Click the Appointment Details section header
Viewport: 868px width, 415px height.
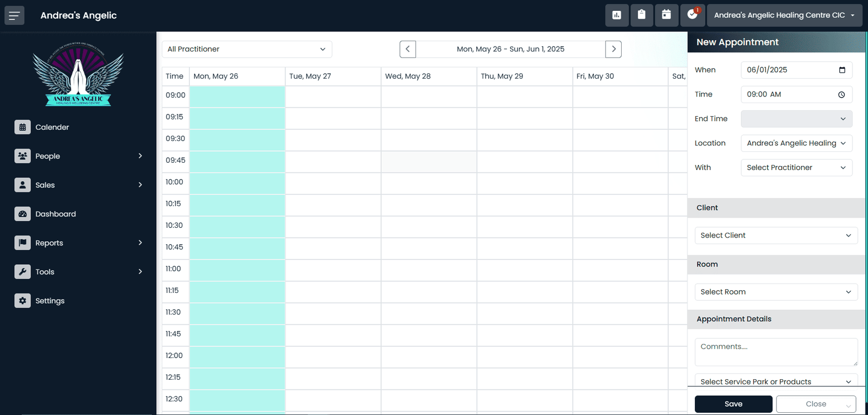[776, 319]
